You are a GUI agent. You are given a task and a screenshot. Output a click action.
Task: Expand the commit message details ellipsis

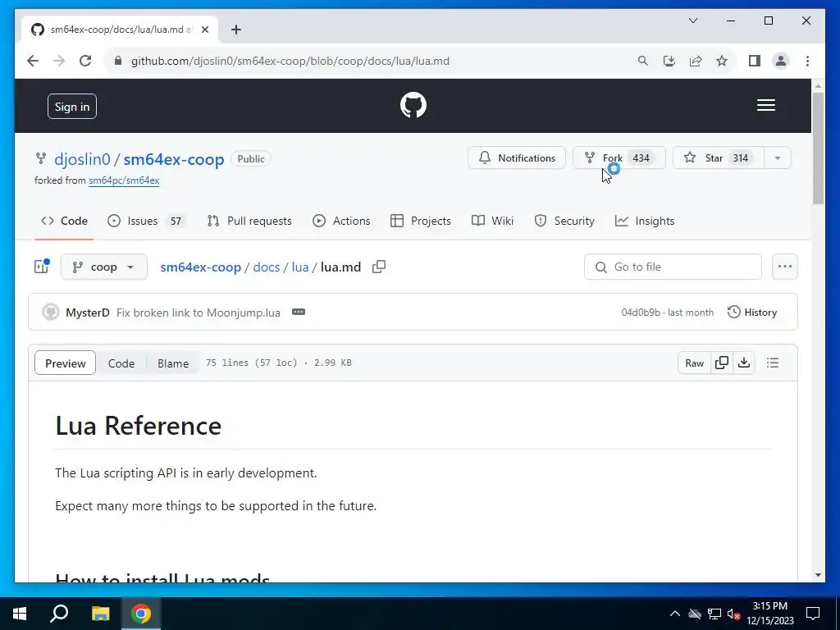click(x=299, y=312)
